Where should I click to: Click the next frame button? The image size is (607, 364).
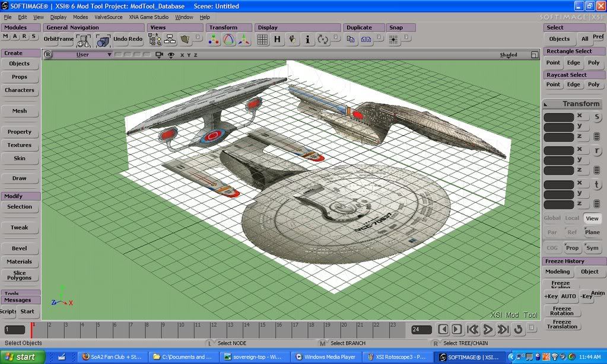[x=457, y=329]
